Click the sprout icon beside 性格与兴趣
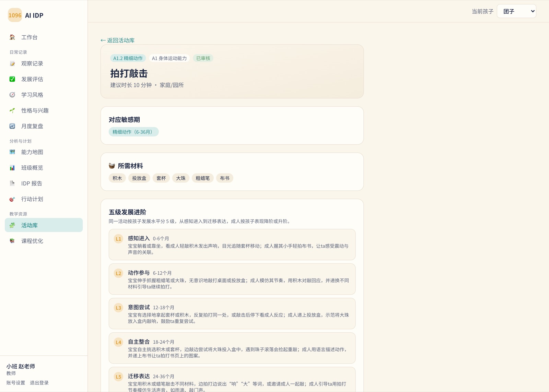Viewport: 549px width, 392px height. (x=12, y=110)
